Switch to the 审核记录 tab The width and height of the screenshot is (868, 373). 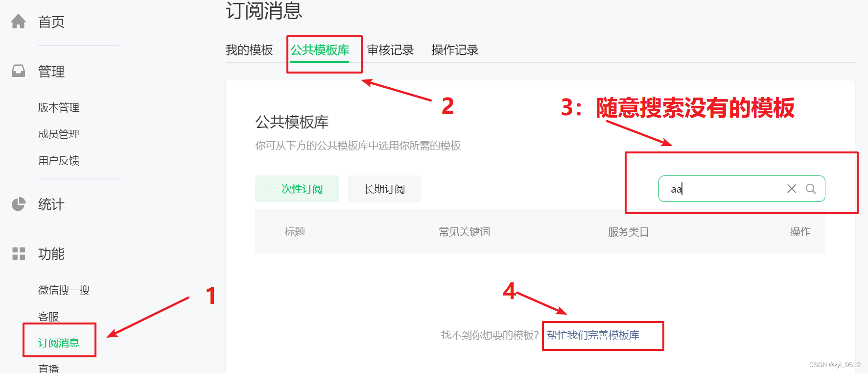point(390,50)
